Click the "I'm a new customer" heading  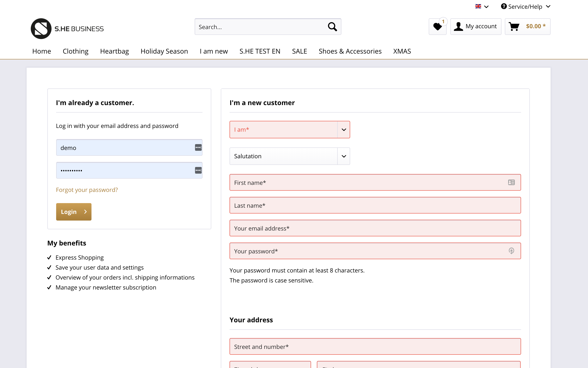pyautogui.click(x=262, y=103)
